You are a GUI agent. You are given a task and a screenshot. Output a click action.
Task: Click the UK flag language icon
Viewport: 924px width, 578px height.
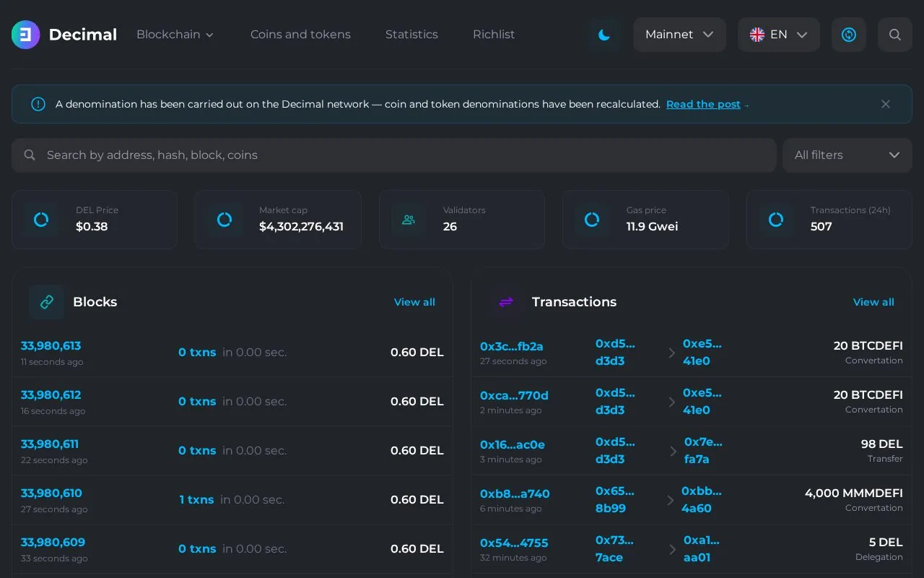(x=757, y=35)
